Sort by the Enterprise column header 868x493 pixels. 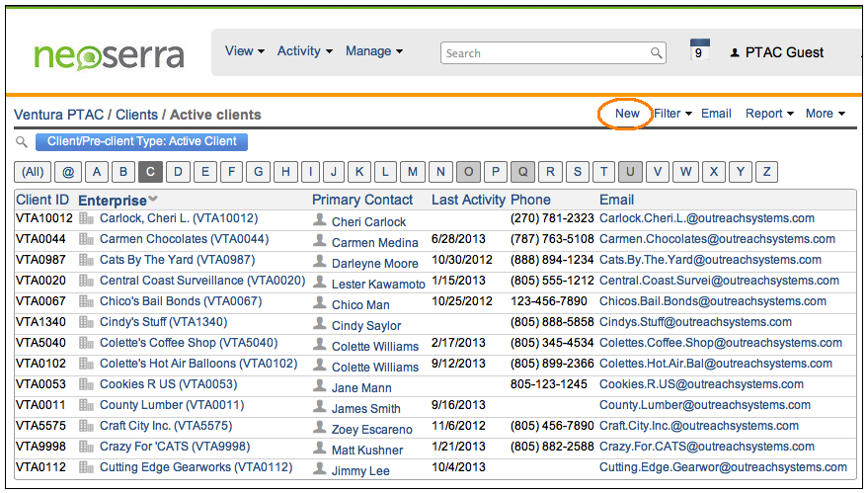pyautogui.click(x=112, y=201)
